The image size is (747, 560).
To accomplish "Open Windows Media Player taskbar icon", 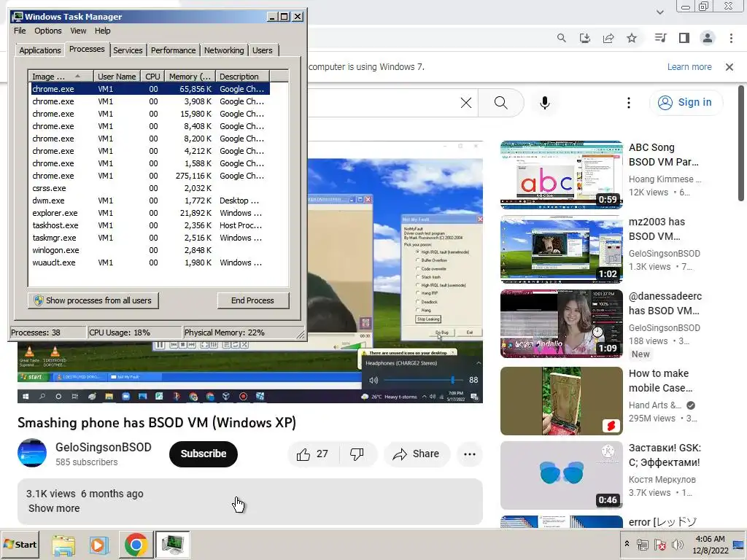I will [x=99, y=545].
